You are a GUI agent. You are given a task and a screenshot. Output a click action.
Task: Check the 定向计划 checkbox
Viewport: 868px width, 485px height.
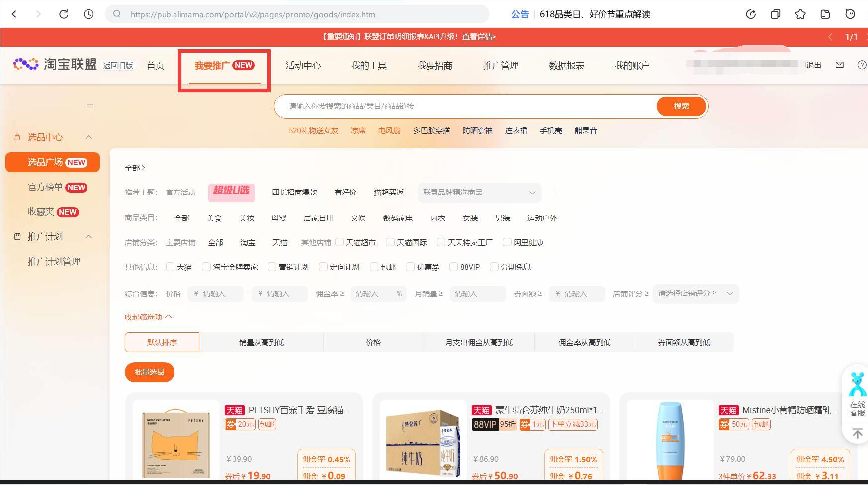(x=323, y=267)
